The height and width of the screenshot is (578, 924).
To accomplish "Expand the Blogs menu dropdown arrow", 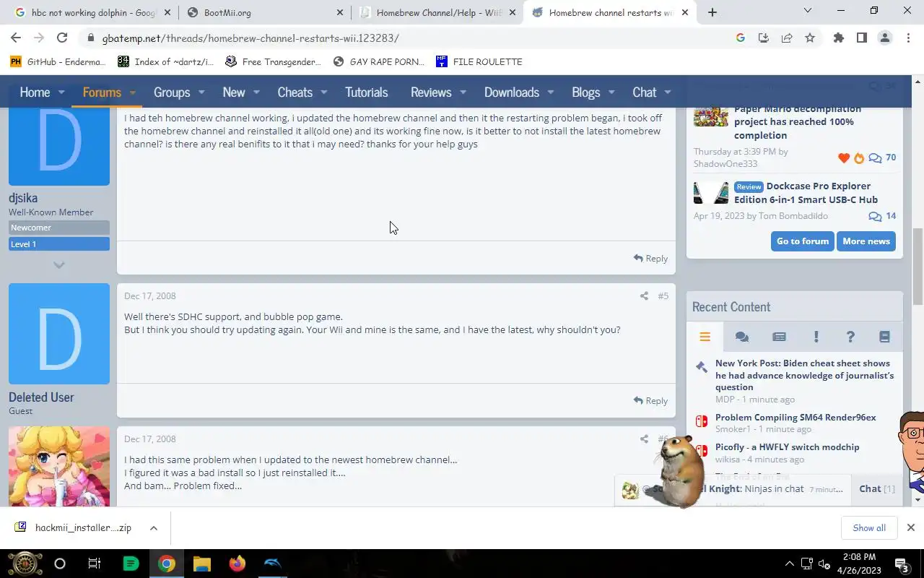I will (x=611, y=92).
